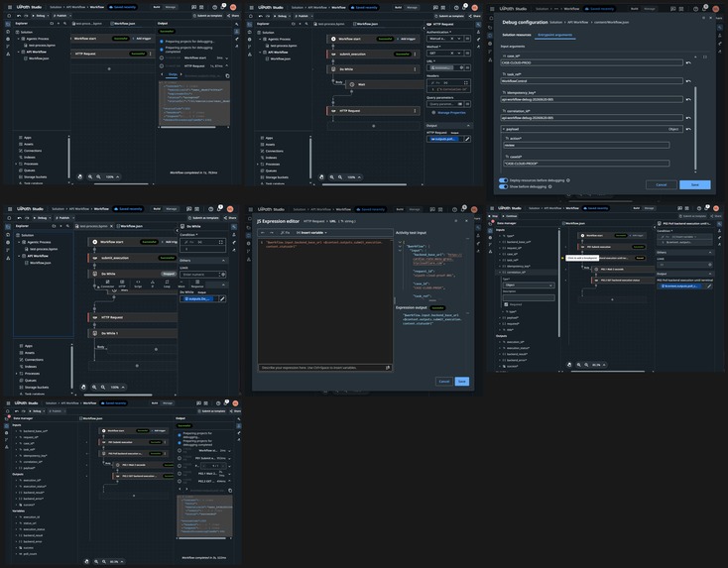Tick Required checkbox in Data manager correlation_id details
This screenshot has width=728, height=568.
click(x=506, y=304)
